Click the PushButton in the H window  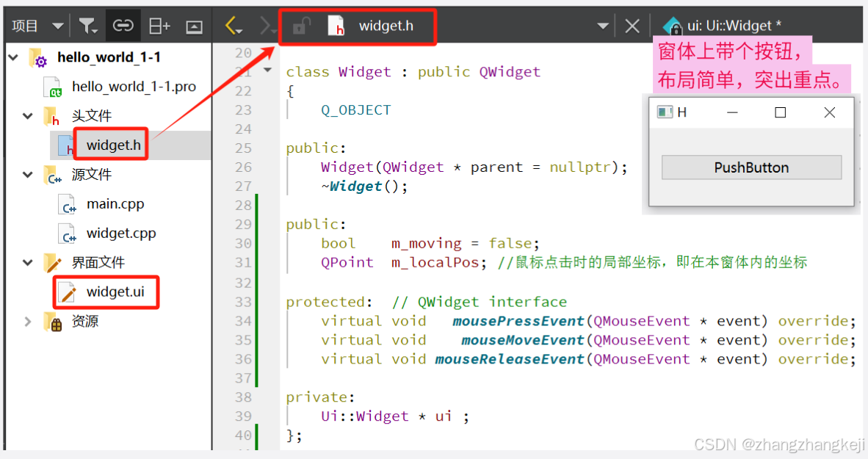[x=751, y=167]
